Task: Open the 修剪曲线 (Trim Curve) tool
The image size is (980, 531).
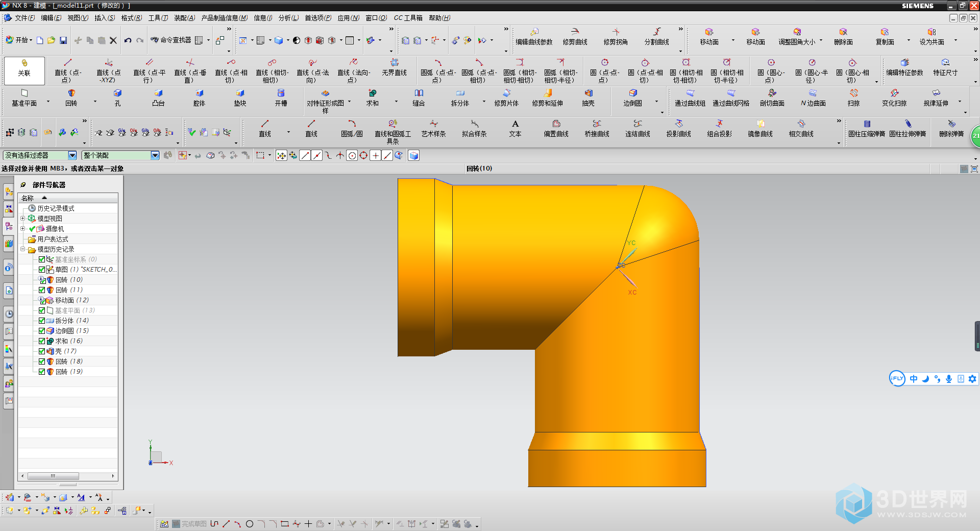Action: (x=575, y=36)
